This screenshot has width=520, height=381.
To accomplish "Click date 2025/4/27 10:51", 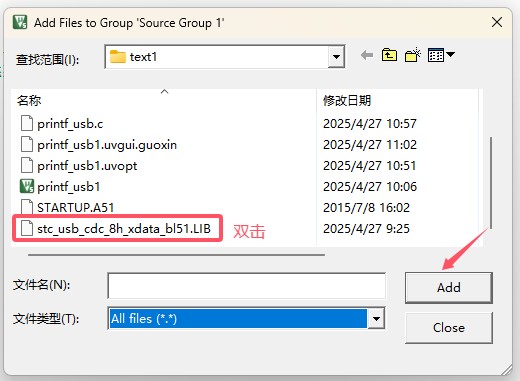I will click(370, 166).
